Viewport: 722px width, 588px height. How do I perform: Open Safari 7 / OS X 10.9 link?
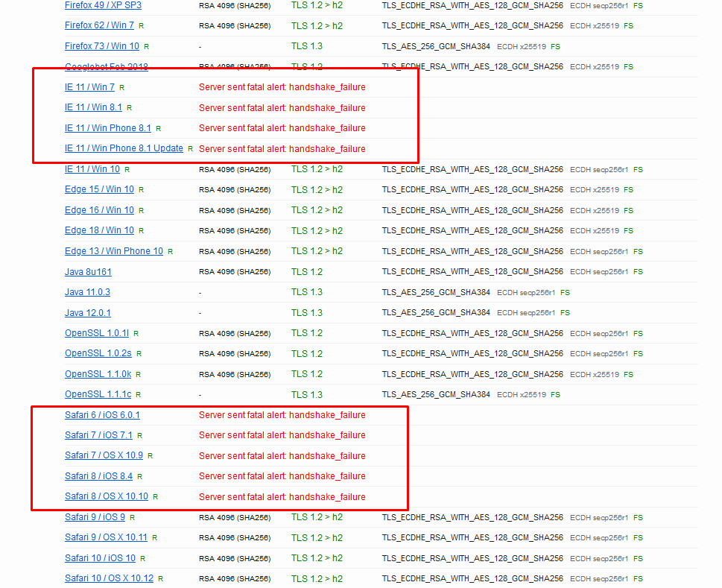click(104, 455)
